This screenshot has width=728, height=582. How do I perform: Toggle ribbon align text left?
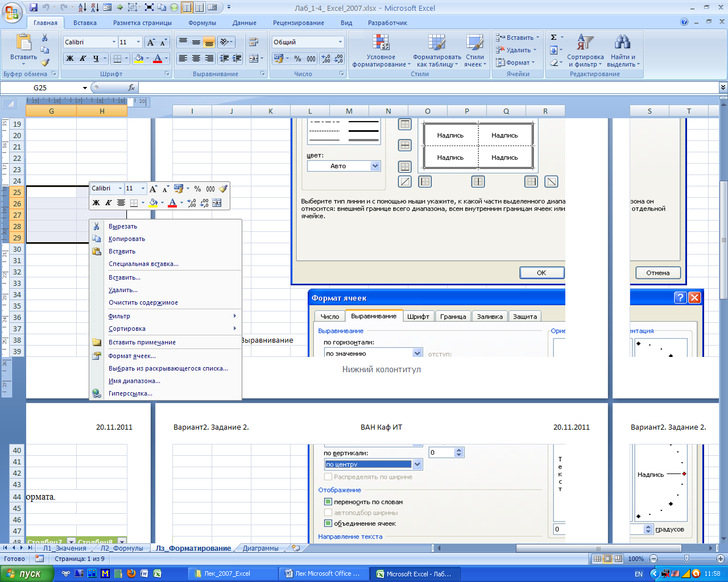[183, 58]
